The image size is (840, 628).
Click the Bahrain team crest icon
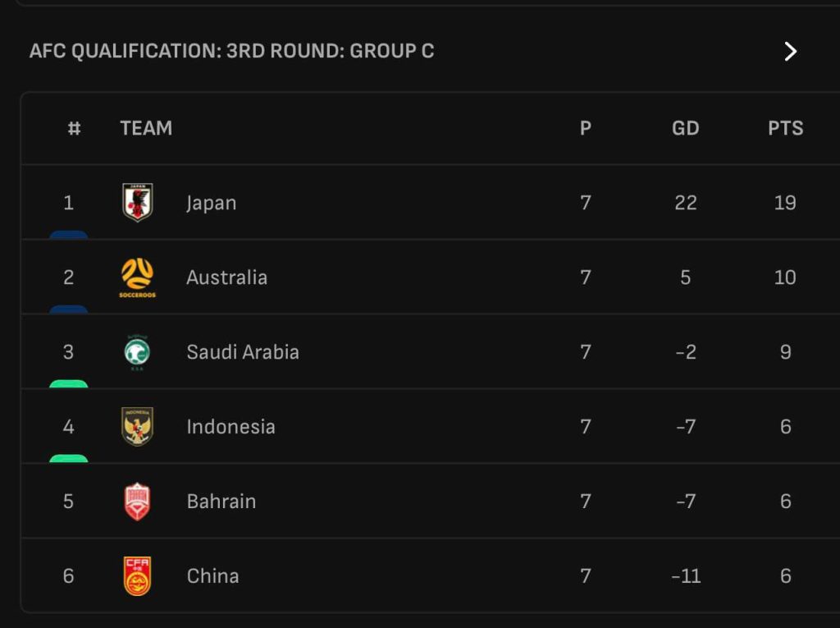point(137,502)
